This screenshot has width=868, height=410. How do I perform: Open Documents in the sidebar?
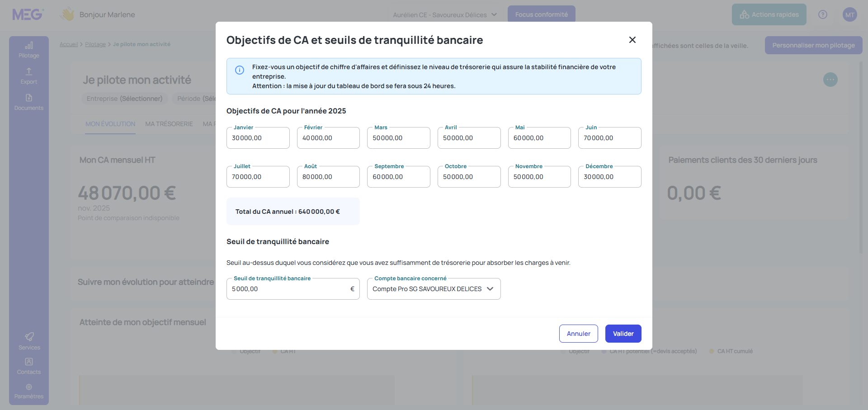coord(29,102)
